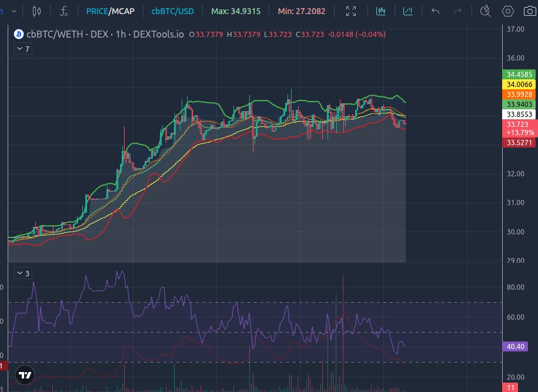Toggle the cbBTC/USD pair denomination
Screen dimensions: 538x392
[173, 11]
